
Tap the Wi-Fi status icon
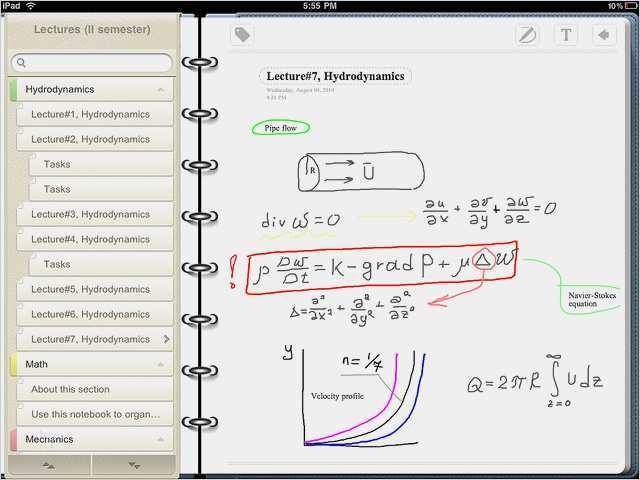[30, 5]
